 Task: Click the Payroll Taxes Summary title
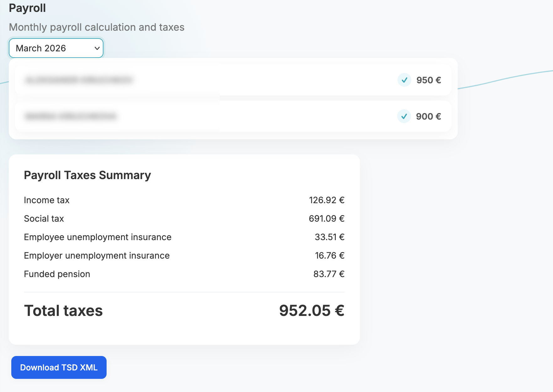(87, 175)
